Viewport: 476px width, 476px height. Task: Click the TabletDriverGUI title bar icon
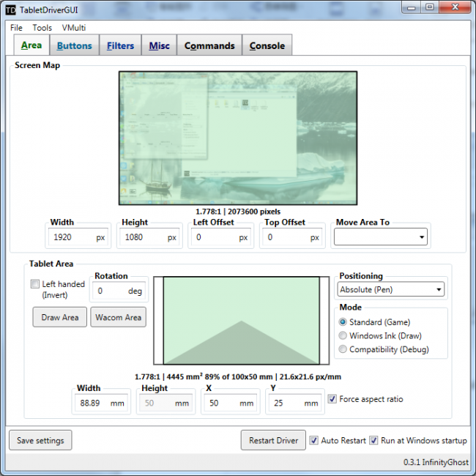[10, 10]
